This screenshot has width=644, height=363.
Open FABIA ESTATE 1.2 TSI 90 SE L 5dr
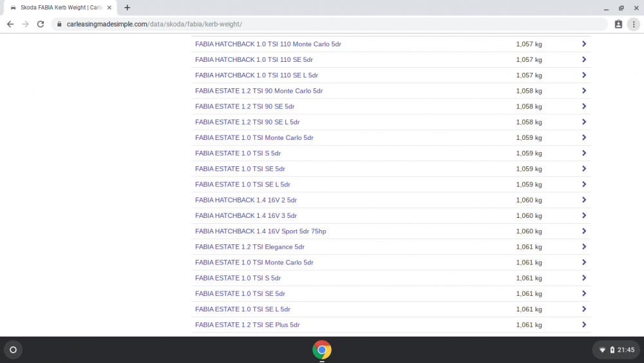pos(247,122)
